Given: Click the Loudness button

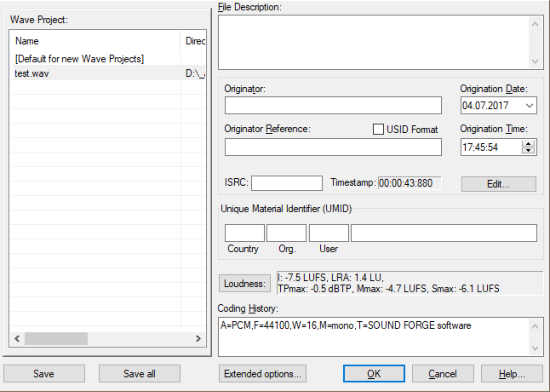Looking at the screenshot, I should (x=245, y=283).
